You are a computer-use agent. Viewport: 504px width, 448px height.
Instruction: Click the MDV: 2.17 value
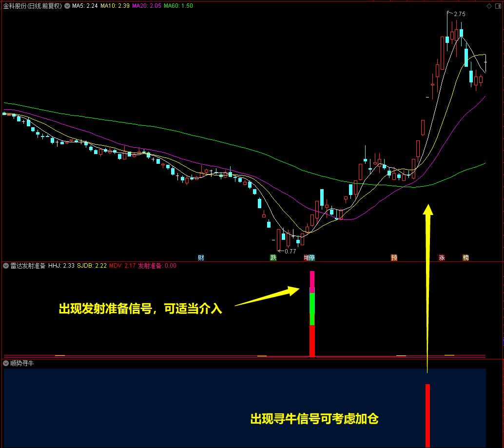click(122, 266)
